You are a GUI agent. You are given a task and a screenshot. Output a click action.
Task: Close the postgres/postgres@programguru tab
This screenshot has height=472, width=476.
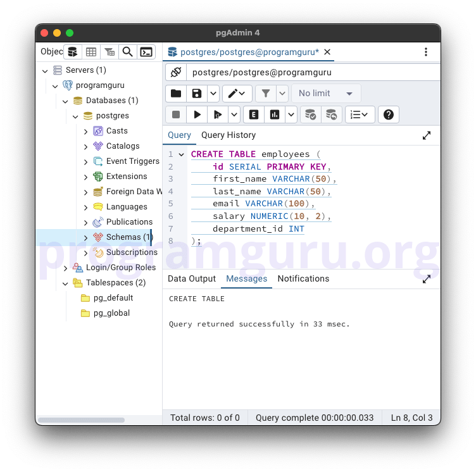327,52
